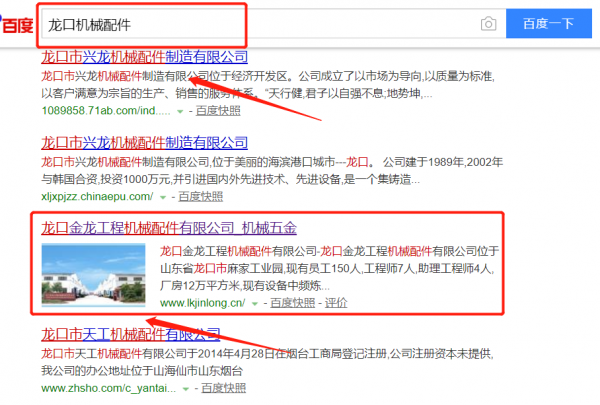Click the 评价 link
Viewport: 600px width, 405px height.
[x=336, y=301]
